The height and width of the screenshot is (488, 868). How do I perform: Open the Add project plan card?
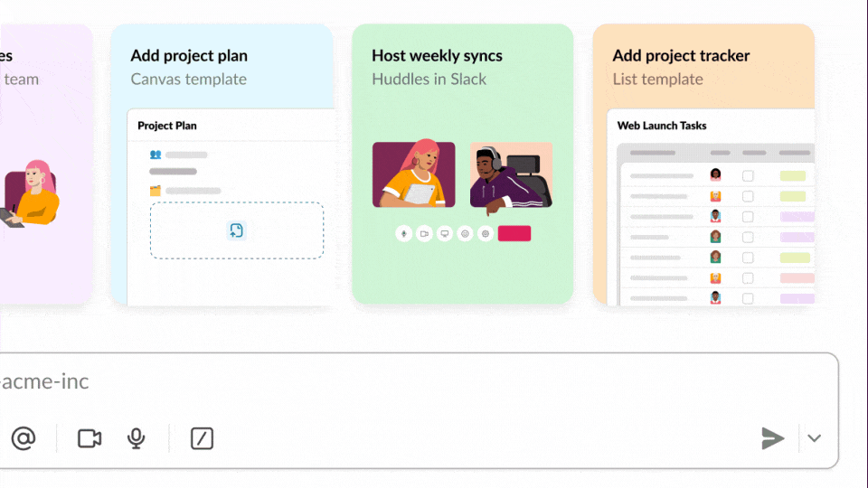coord(222,164)
